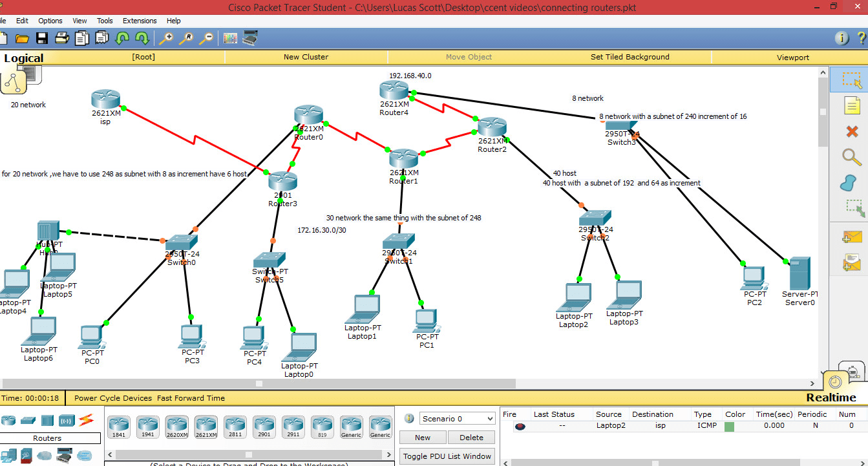The width and height of the screenshot is (868, 466).
Task: Redo the last action
Action: pos(142,38)
